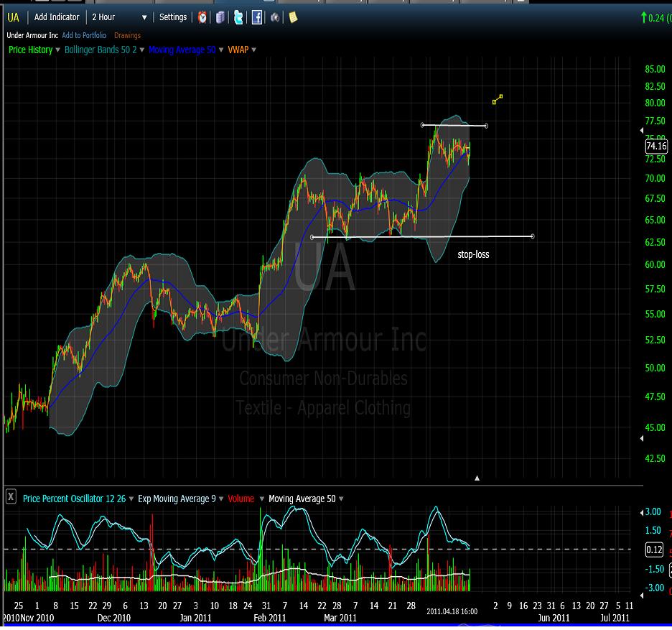Share chart via Twitter icon
The image size is (672, 630).
pos(238,17)
